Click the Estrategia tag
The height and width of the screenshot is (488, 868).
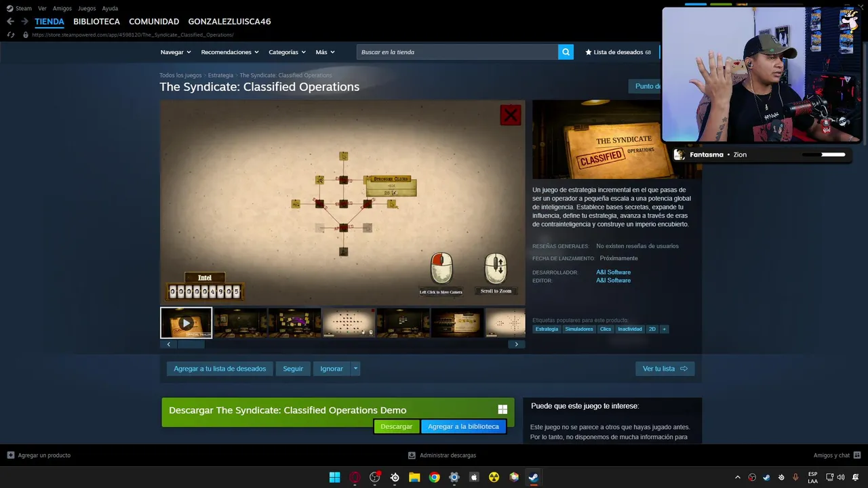coord(547,329)
